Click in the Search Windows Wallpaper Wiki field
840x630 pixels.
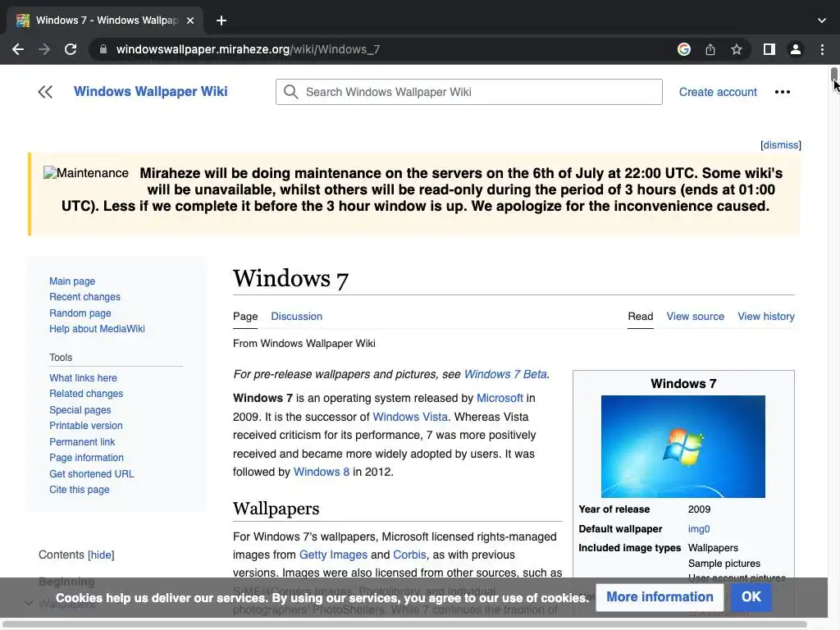click(x=468, y=92)
